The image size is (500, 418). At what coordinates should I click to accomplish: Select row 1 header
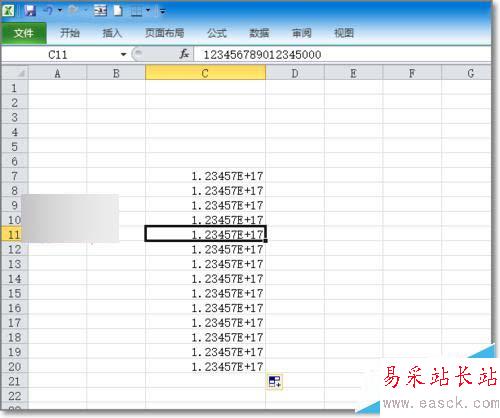(15, 88)
